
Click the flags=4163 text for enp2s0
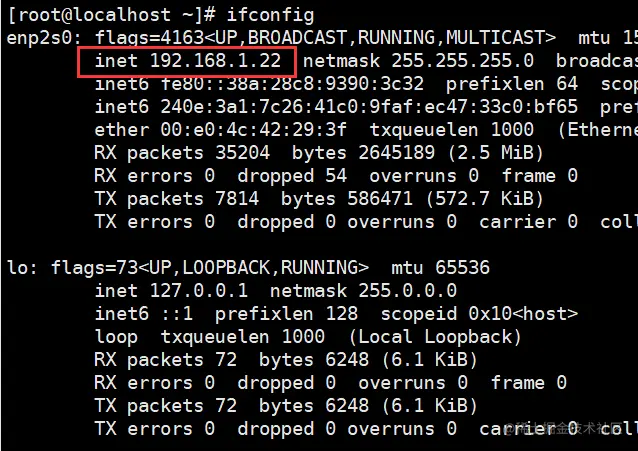[x=149, y=39]
